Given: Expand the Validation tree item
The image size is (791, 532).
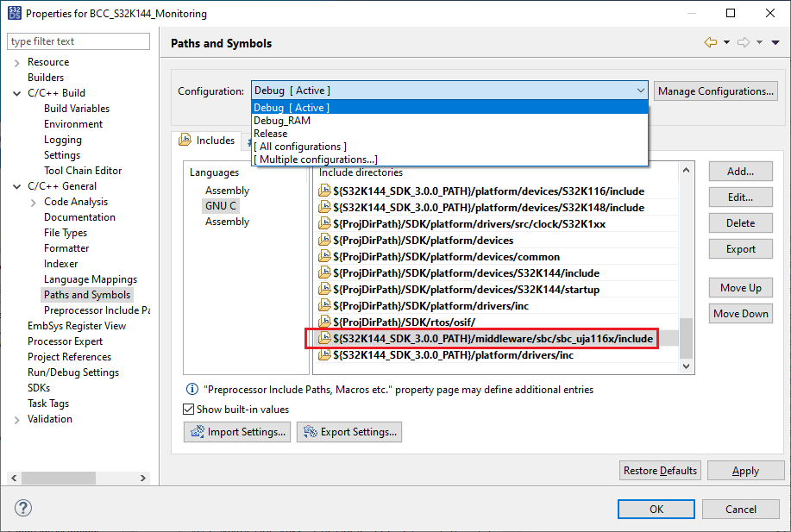Looking at the screenshot, I should [19, 418].
